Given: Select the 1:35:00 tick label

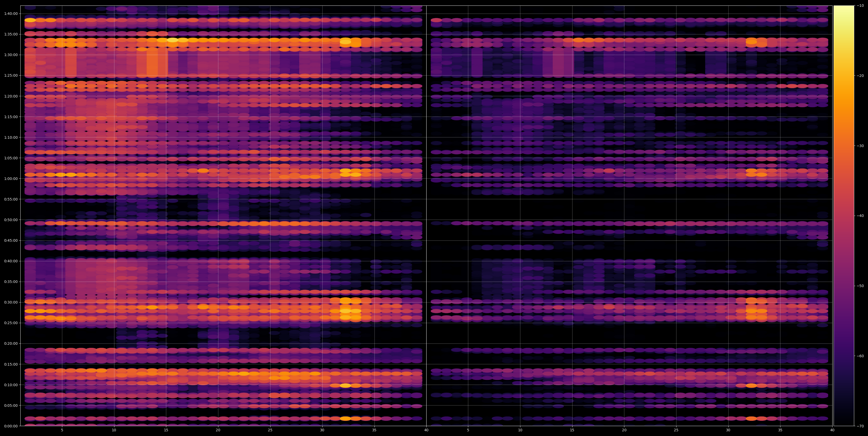Looking at the screenshot, I should point(11,34).
